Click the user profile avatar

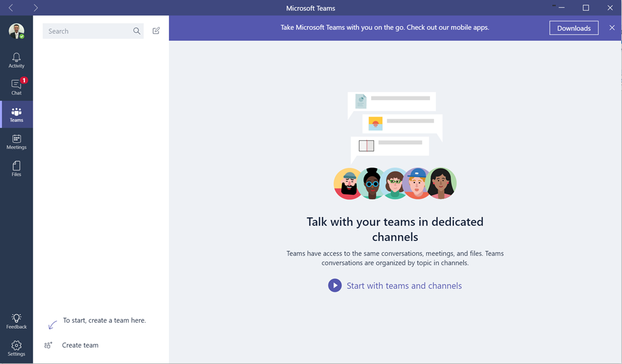pyautogui.click(x=16, y=31)
